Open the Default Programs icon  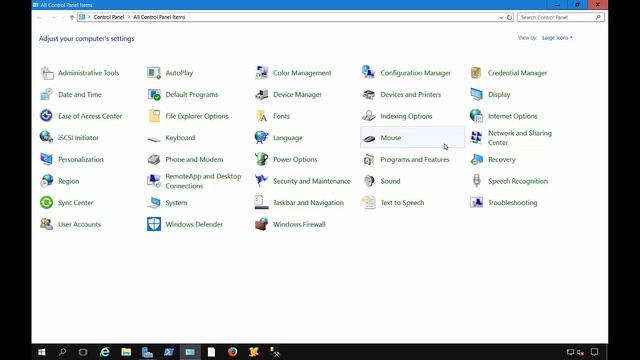(x=154, y=95)
